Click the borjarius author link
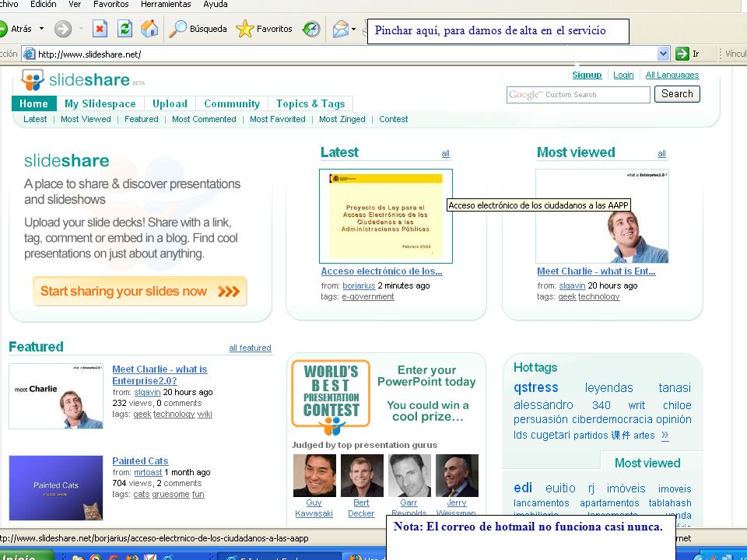 point(359,285)
